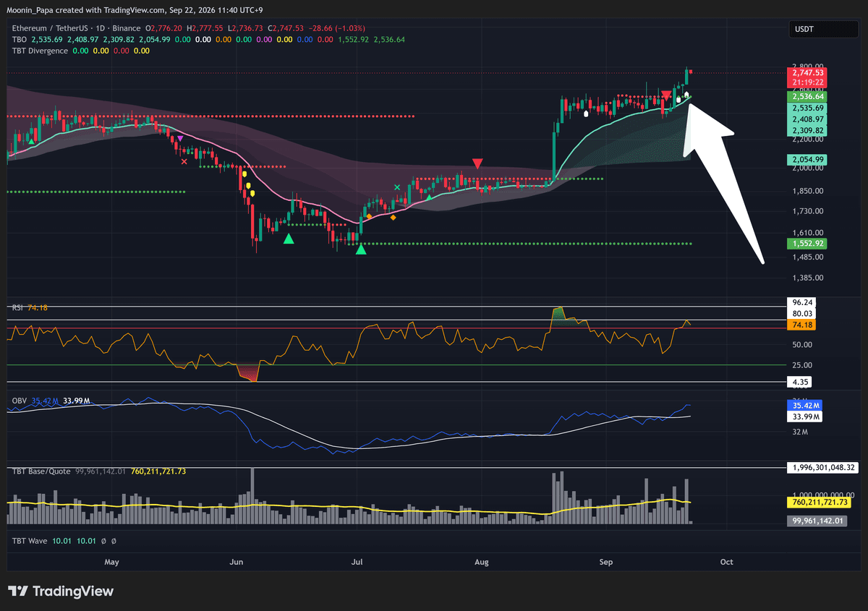Image resolution: width=868 pixels, height=611 pixels.
Task: Select the green 2,536.64 price axis label
Action: (808, 95)
